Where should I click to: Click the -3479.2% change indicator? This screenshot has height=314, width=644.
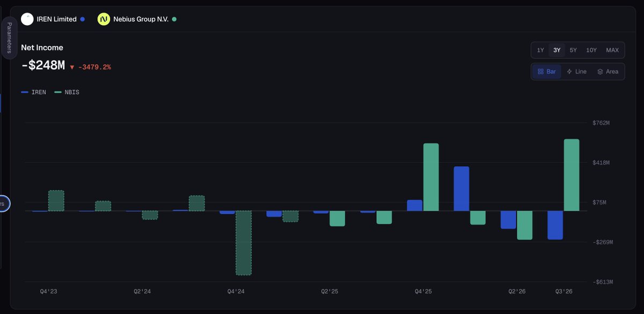point(90,67)
